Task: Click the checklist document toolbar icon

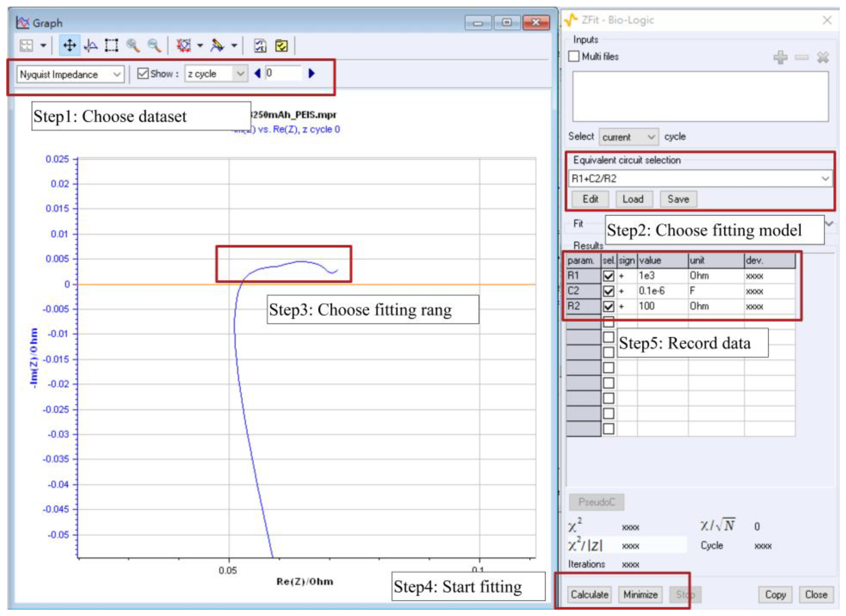Action: (x=260, y=46)
